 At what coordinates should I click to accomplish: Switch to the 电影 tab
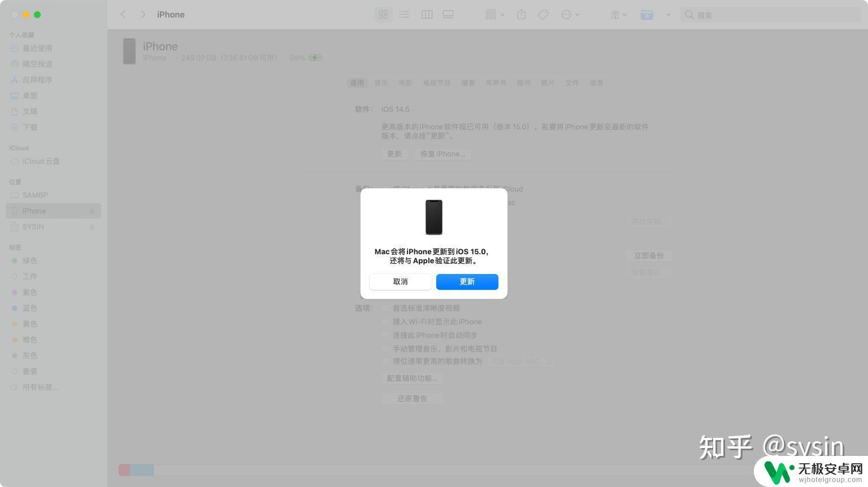(405, 82)
